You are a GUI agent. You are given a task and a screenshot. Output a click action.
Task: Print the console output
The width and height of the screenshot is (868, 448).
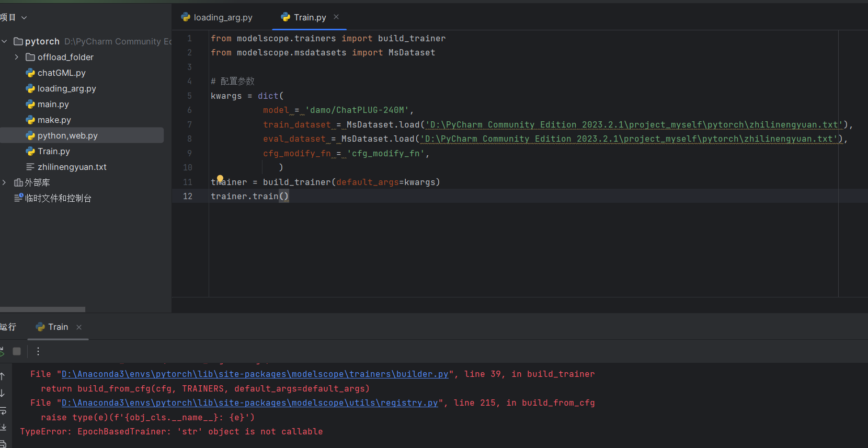coord(3,444)
